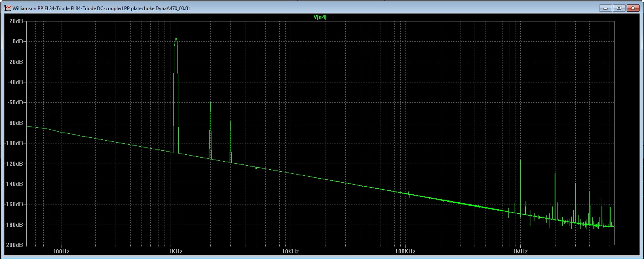Click the V(o4) trace label
The height and width of the screenshot is (259, 644).
point(320,17)
